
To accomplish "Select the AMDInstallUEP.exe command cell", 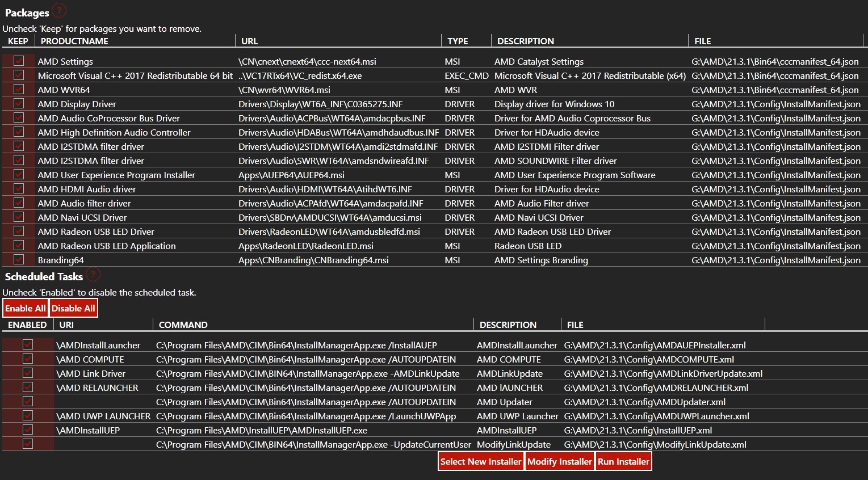I will click(x=262, y=430).
